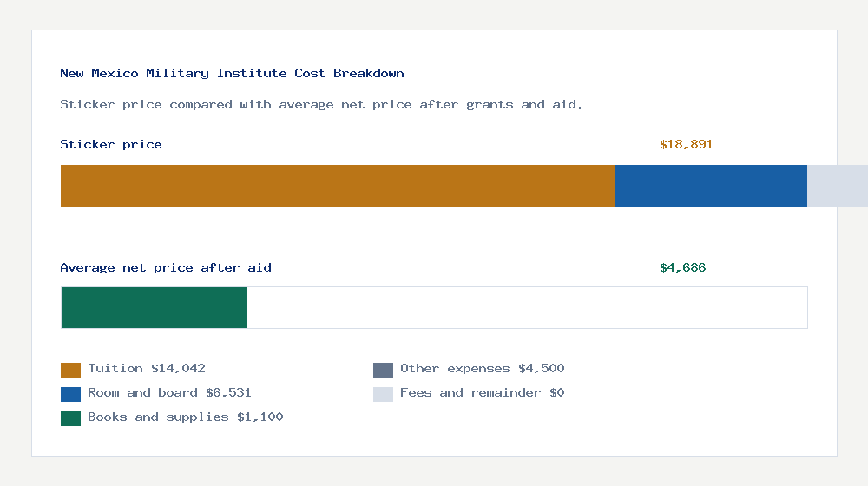This screenshot has width=868, height=486.
Task: Click the orange Tuition legend swatch
Action: point(70,370)
